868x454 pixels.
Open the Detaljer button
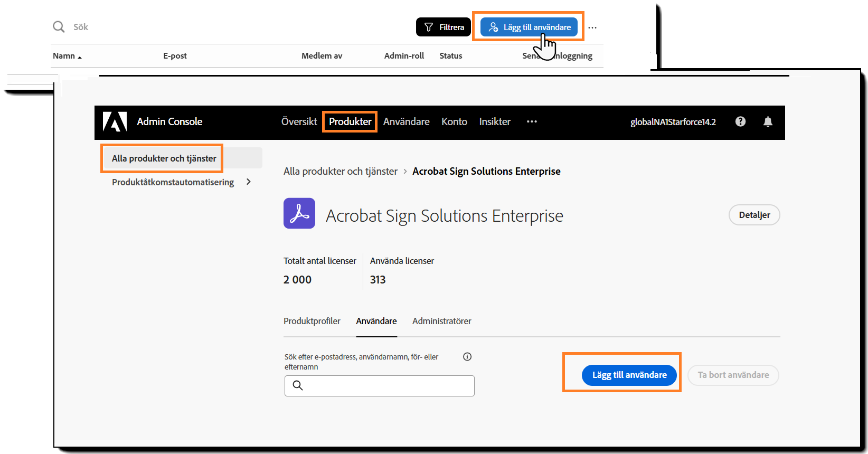754,215
